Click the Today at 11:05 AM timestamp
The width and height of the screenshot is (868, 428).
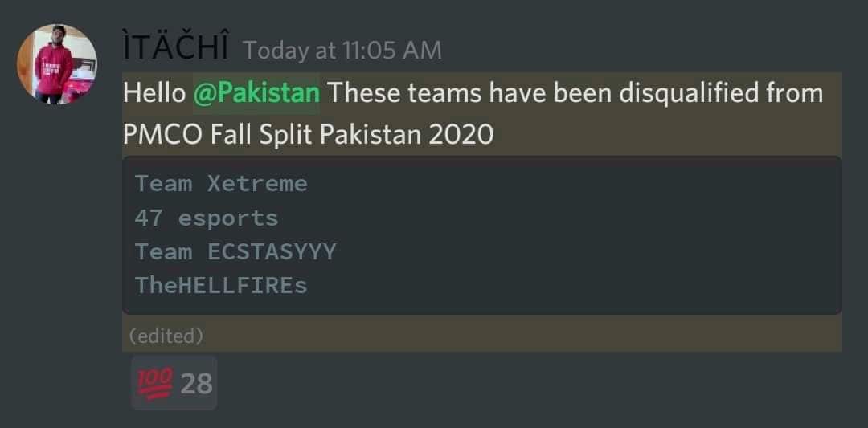point(342,51)
